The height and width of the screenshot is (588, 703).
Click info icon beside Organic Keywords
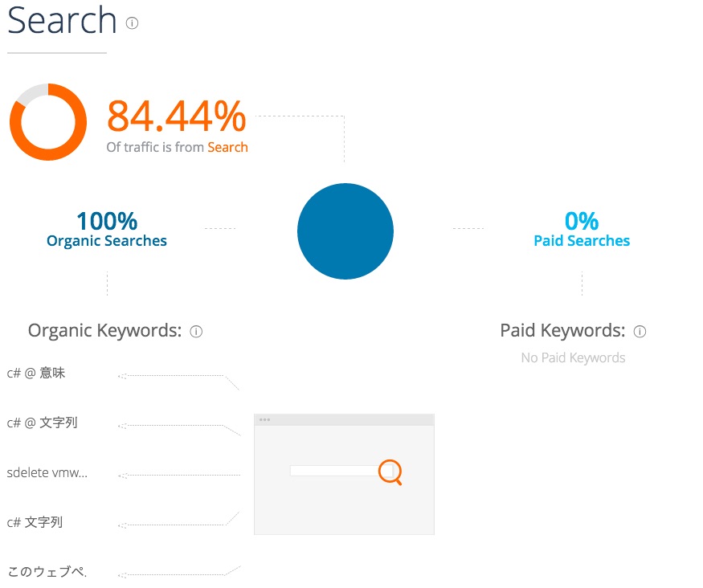click(196, 332)
